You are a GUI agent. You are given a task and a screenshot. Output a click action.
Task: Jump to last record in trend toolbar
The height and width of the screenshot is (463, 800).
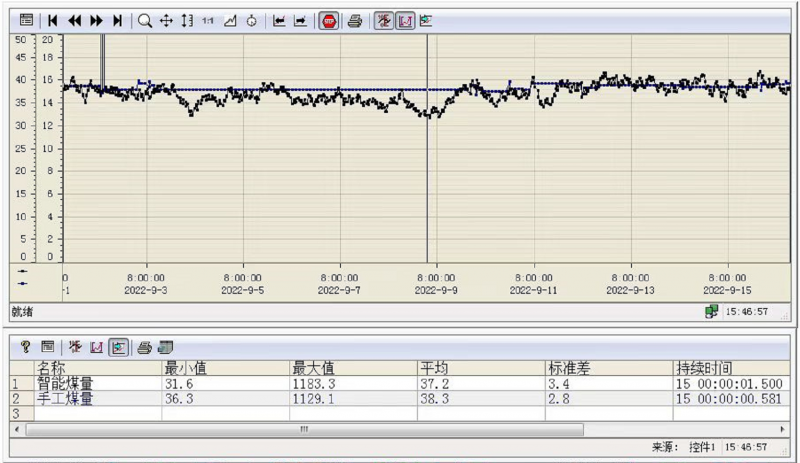coord(118,20)
